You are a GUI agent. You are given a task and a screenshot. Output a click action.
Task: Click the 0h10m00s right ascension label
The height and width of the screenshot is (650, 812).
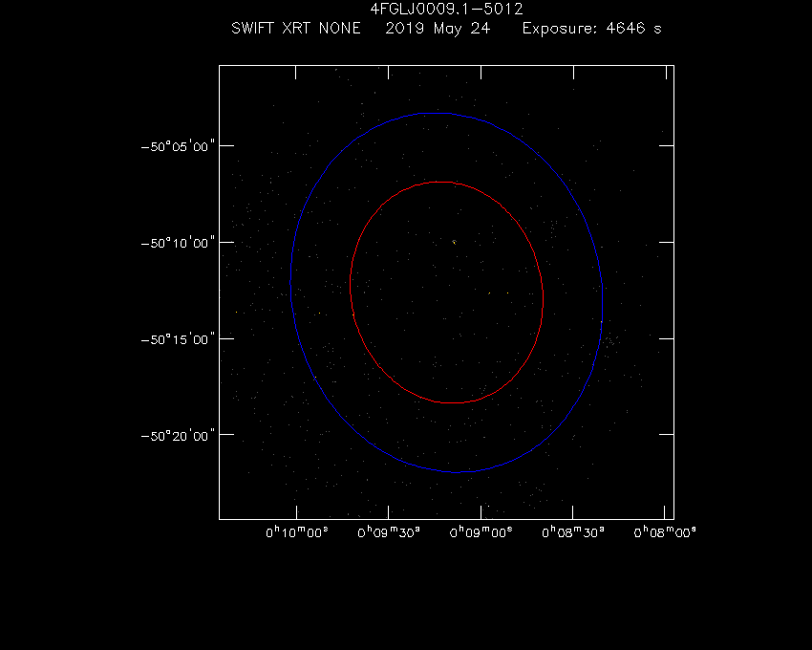point(297,532)
